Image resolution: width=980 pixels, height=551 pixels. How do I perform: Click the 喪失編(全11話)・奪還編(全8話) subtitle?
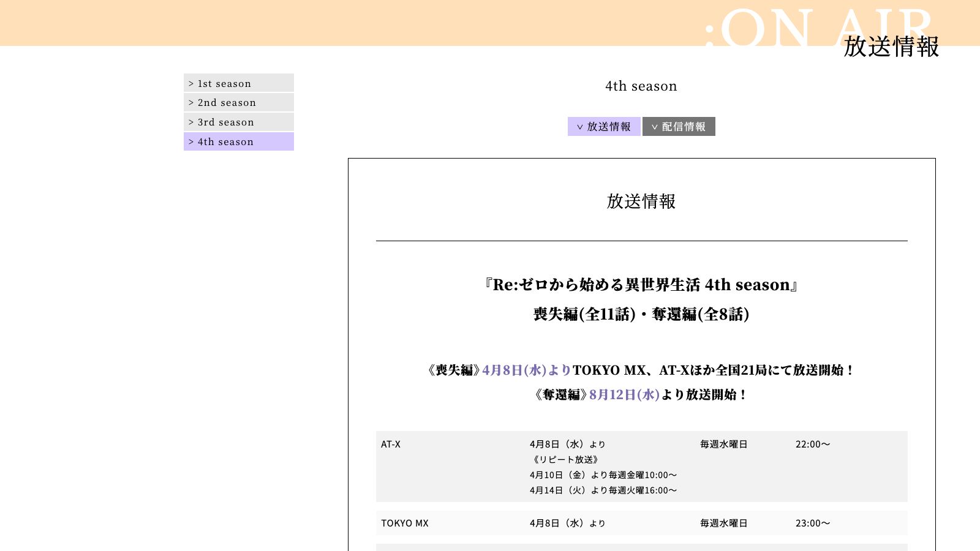pos(641,314)
